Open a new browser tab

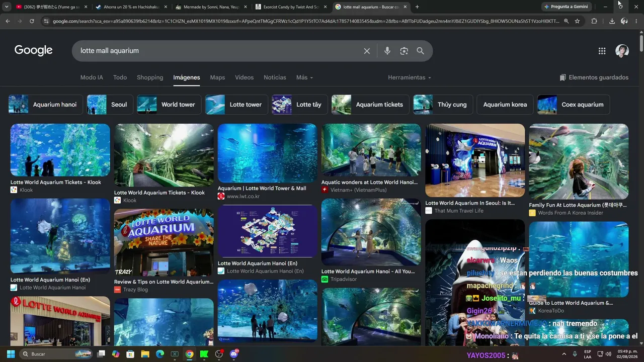click(x=417, y=7)
